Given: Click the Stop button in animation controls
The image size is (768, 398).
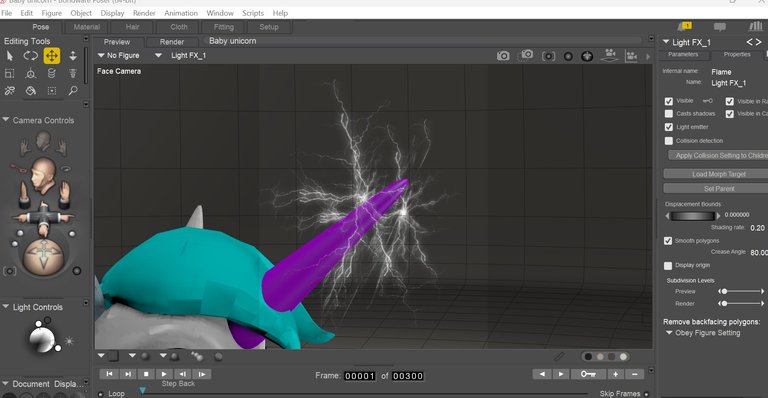Looking at the screenshot, I should (146, 374).
